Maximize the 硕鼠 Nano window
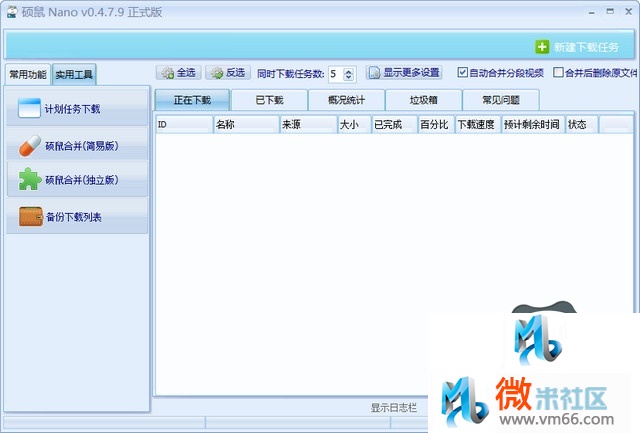640x433 pixels. [610, 11]
